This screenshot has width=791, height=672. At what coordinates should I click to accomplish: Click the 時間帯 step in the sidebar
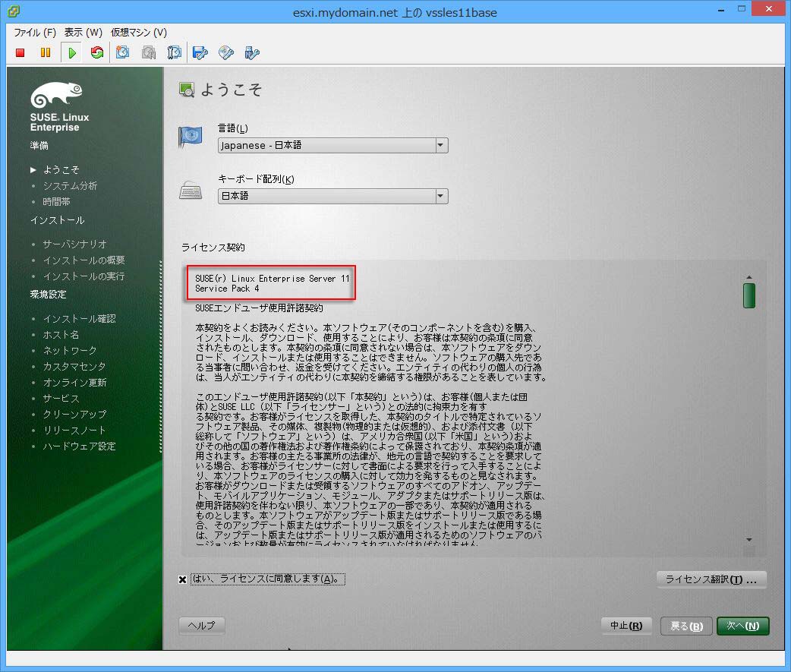56,202
